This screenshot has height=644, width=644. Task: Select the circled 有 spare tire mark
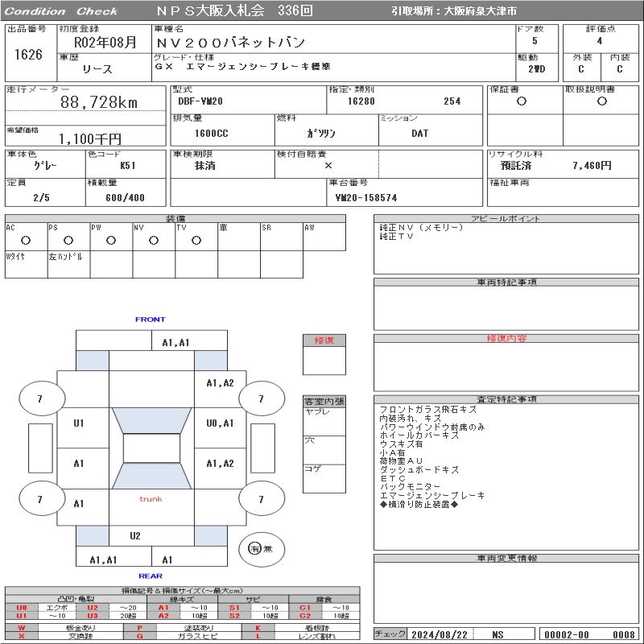(x=254, y=548)
